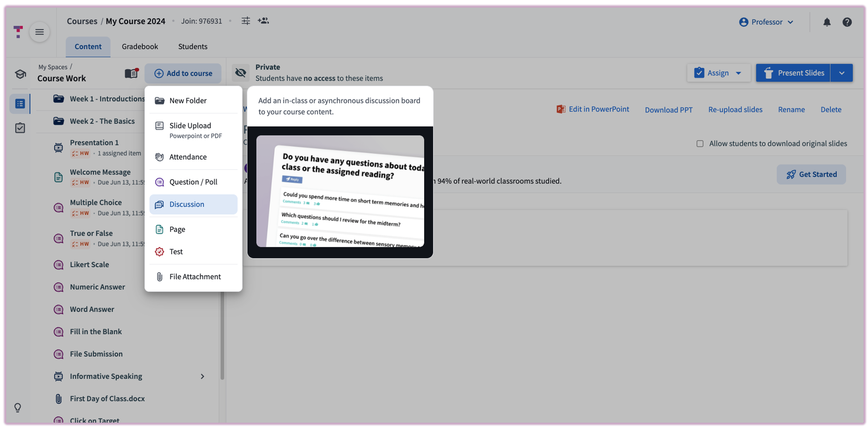The width and height of the screenshot is (868, 428).
Task: Open the notifications bell
Action: click(827, 22)
